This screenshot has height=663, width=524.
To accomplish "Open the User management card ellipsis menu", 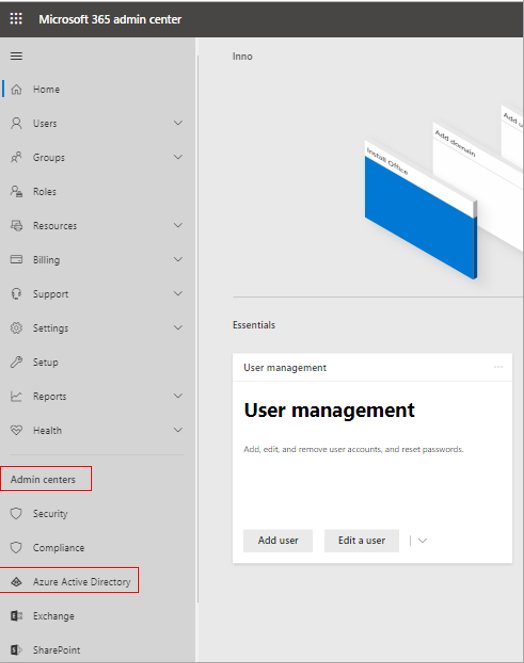I will click(498, 367).
